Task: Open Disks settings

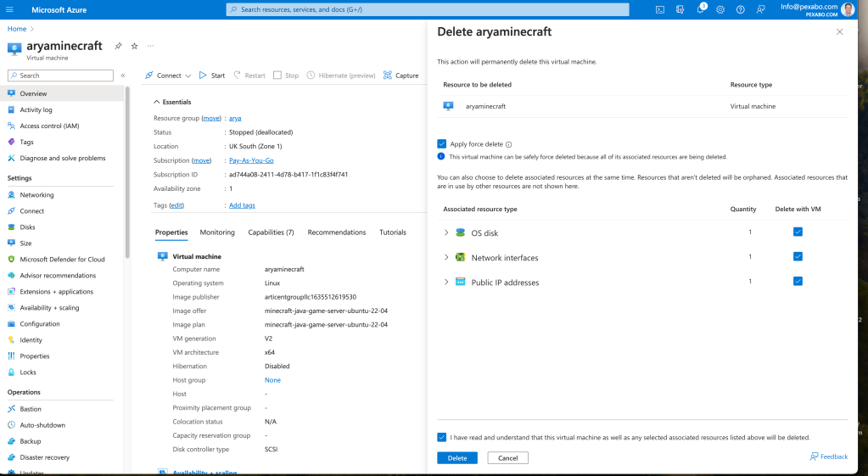Action: click(27, 227)
